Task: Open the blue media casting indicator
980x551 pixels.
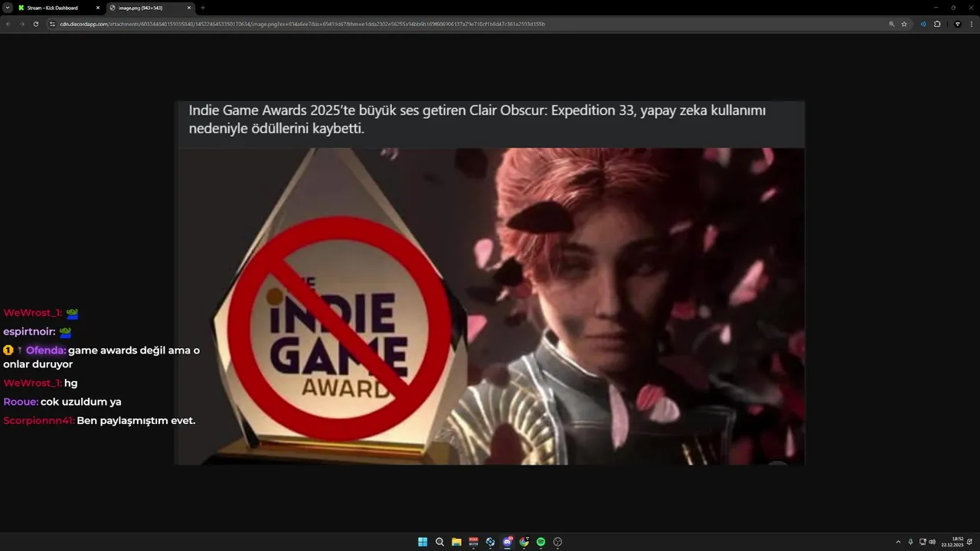Action: pyautogui.click(x=923, y=24)
